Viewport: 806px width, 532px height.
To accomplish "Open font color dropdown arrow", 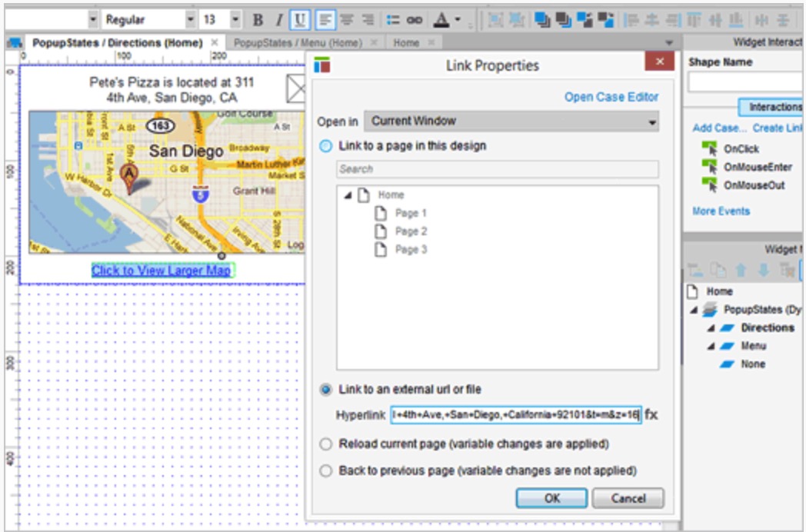I will click(458, 20).
